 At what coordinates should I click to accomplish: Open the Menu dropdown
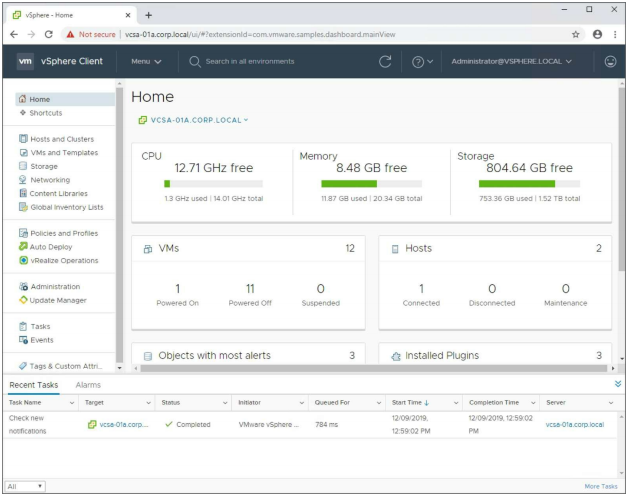[146, 61]
